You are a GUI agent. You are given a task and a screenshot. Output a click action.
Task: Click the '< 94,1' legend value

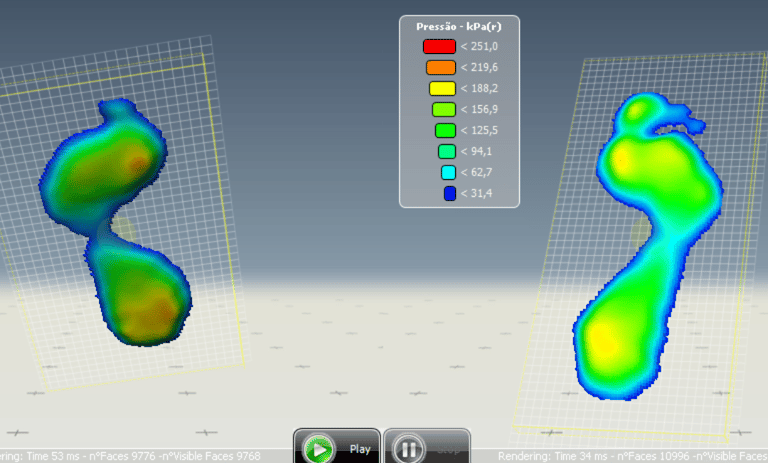coord(476,152)
